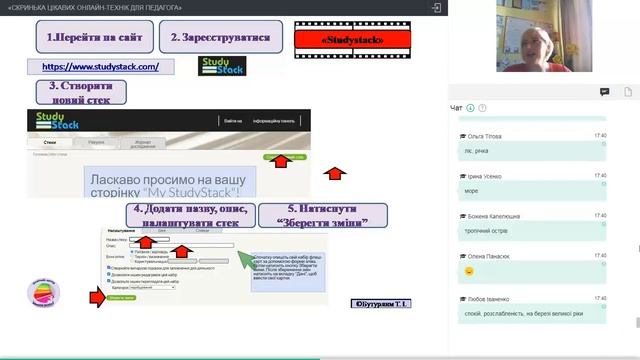
Task: Click the name Ольга Тітова in chat
Action: click(x=484, y=136)
